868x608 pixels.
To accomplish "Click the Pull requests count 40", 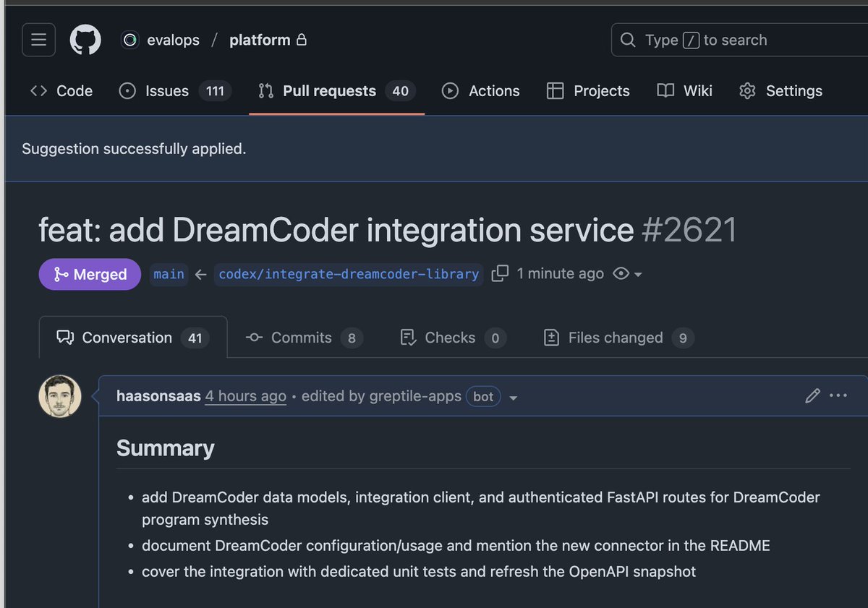I will click(x=401, y=91).
